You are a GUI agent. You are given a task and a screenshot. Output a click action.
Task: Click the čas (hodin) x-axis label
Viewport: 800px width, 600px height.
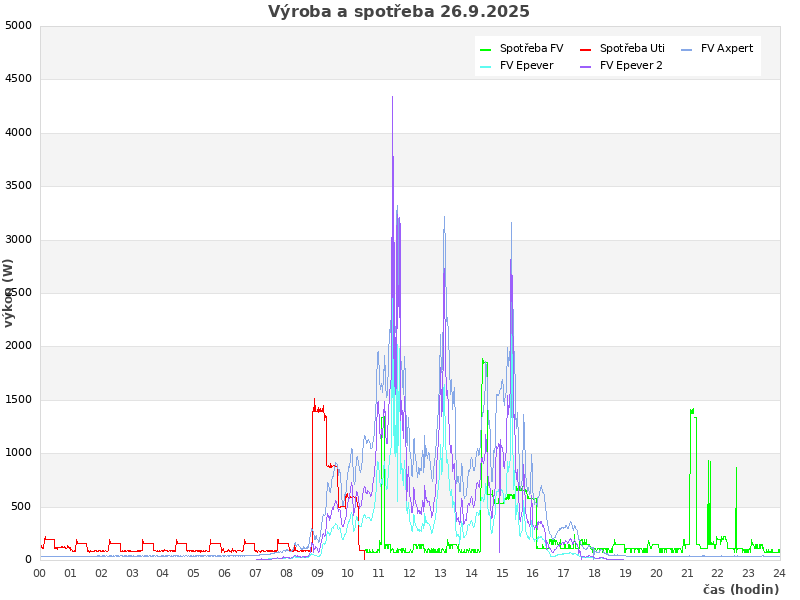click(740, 590)
